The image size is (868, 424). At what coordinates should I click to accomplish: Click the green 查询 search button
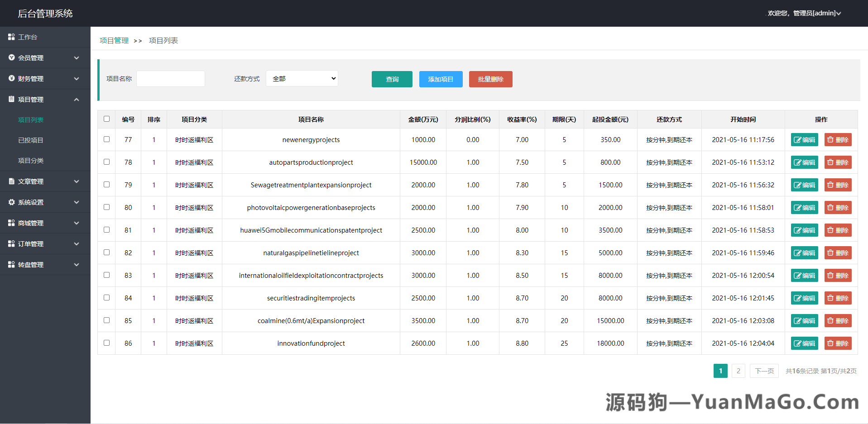[392, 79]
